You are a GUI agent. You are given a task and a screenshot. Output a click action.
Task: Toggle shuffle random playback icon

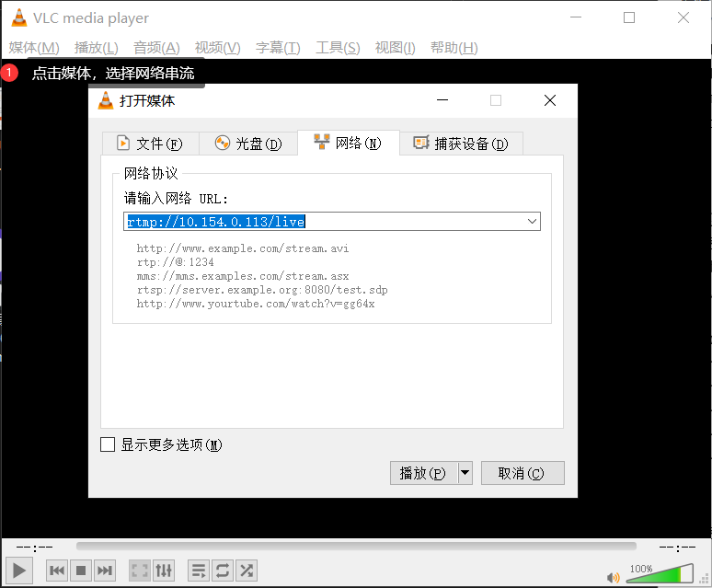(247, 571)
